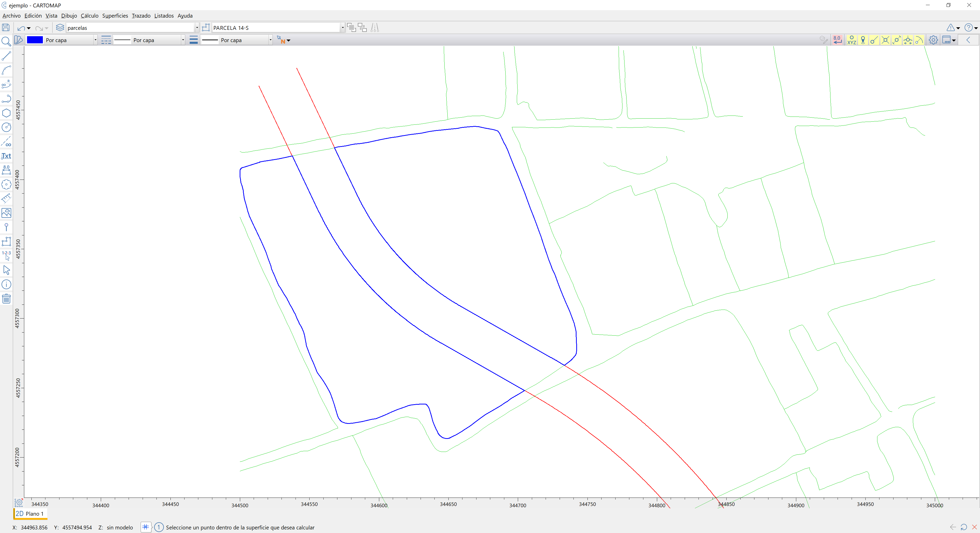The width and height of the screenshot is (980, 533).
Task: Click the insert image tool
Action: click(x=6, y=213)
